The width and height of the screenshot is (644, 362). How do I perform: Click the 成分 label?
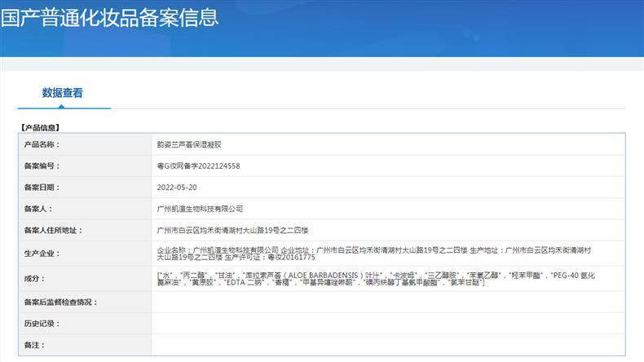point(34,279)
